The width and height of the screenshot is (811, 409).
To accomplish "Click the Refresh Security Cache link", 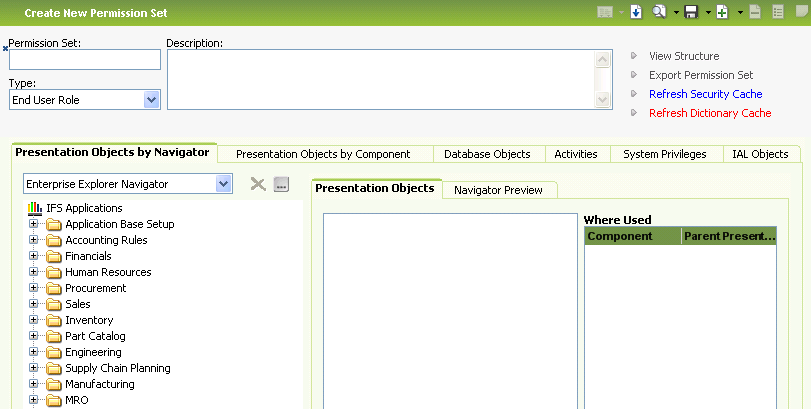I will (705, 94).
